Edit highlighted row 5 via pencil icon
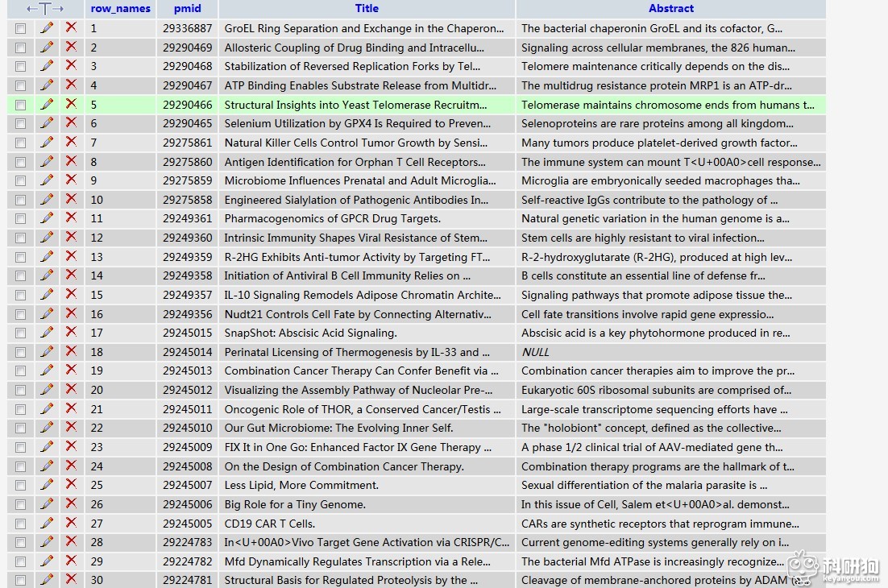This screenshot has width=888, height=588. tap(47, 104)
